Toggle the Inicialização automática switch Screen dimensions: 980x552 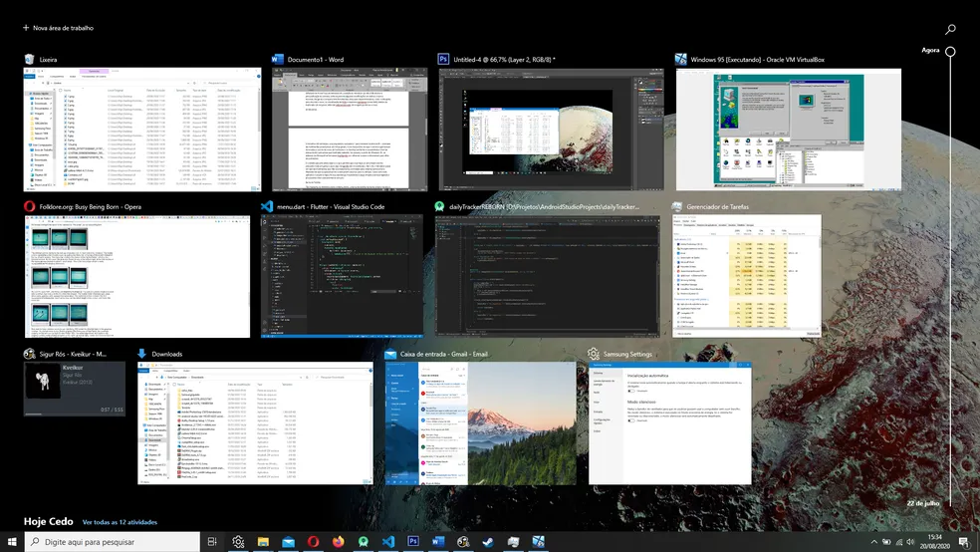(x=633, y=391)
